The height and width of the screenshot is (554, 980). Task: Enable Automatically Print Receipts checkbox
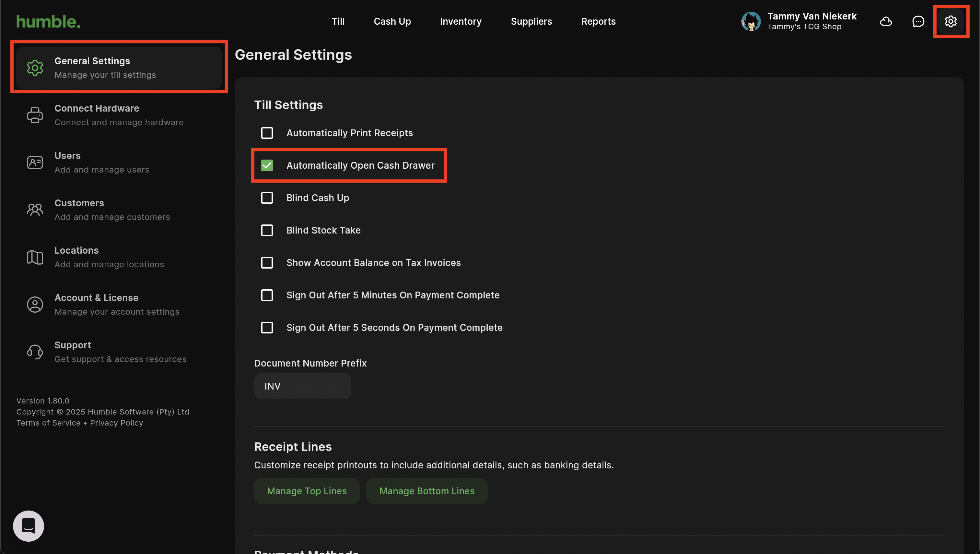point(267,133)
